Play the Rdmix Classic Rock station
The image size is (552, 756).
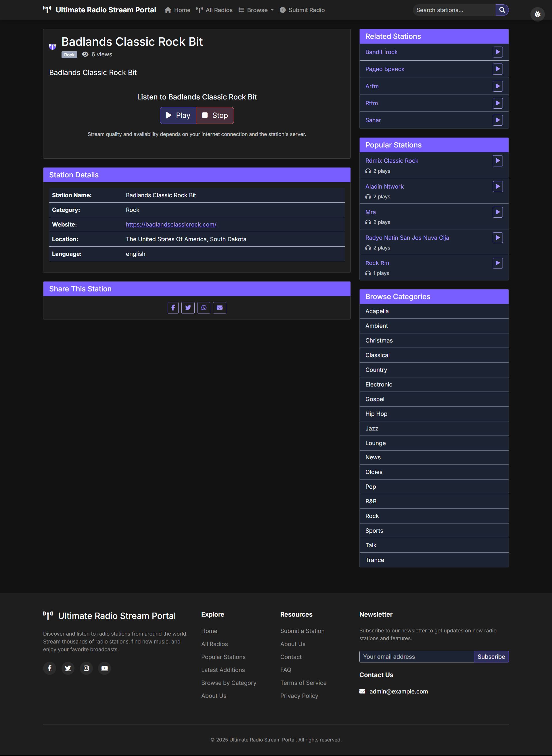[497, 161]
